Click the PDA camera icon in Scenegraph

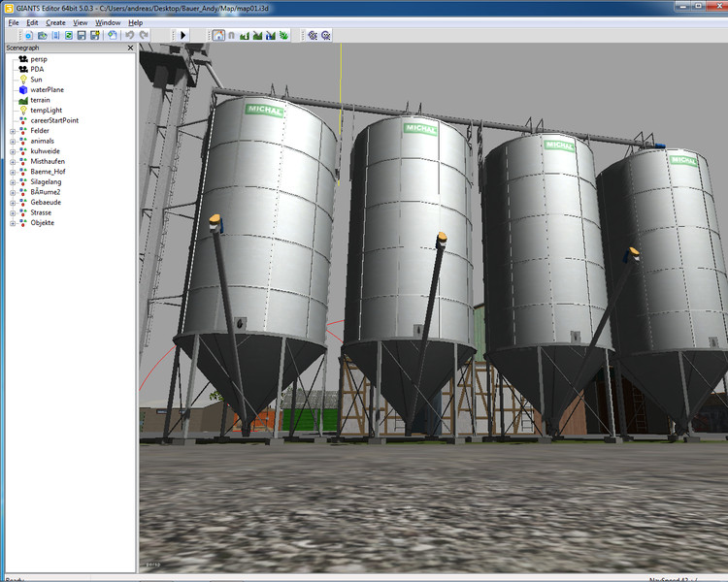[23, 70]
